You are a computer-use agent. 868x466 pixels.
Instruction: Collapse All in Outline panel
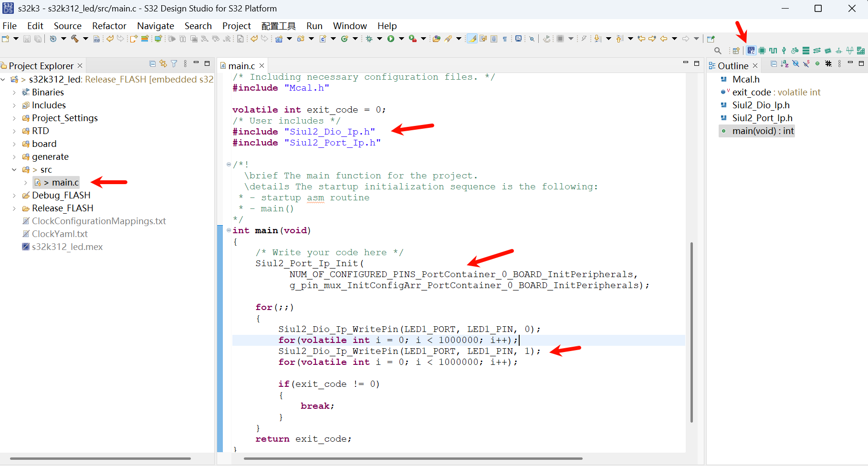[x=774, y=63]
